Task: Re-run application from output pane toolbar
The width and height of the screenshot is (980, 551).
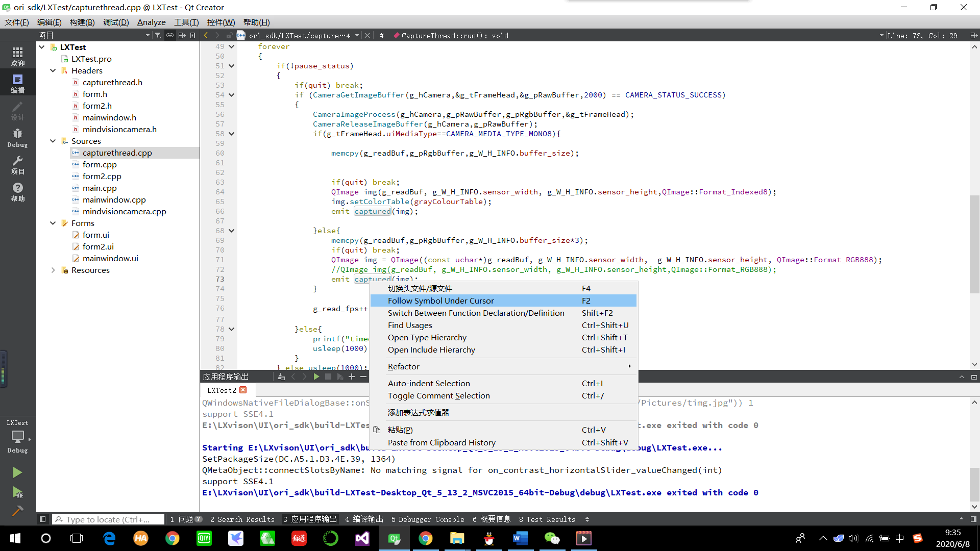Action: 316,377
